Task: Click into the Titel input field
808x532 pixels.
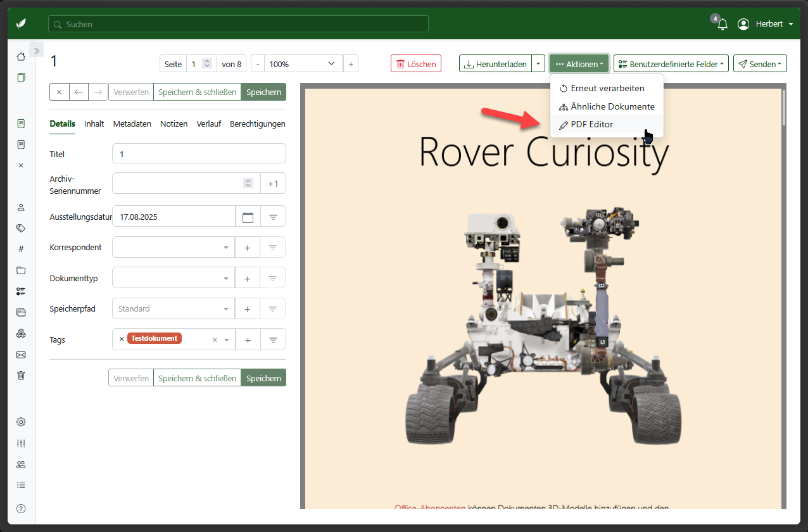Action: tap(199, 154)
